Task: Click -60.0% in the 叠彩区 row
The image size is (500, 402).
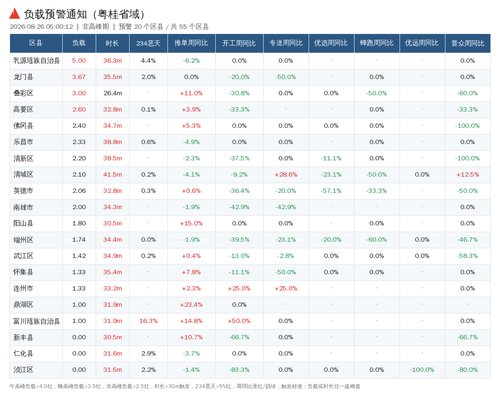Action: click(467, 93)
